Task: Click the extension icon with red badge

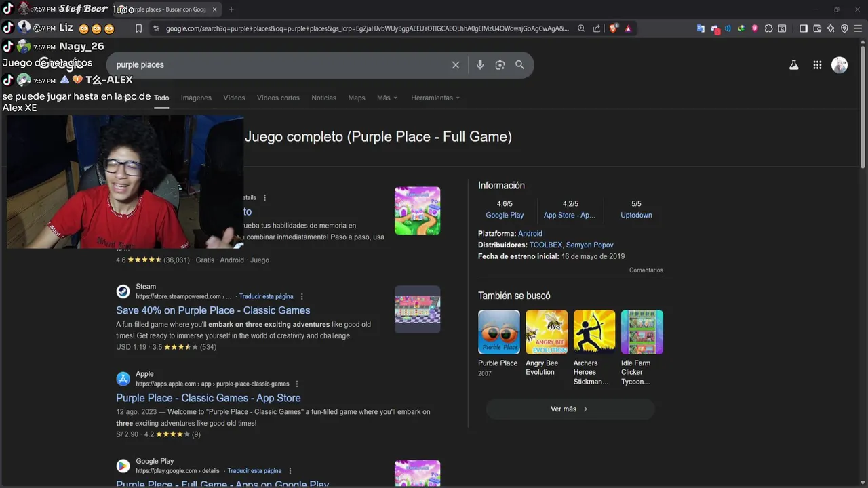Action: [x=715, y=29]
